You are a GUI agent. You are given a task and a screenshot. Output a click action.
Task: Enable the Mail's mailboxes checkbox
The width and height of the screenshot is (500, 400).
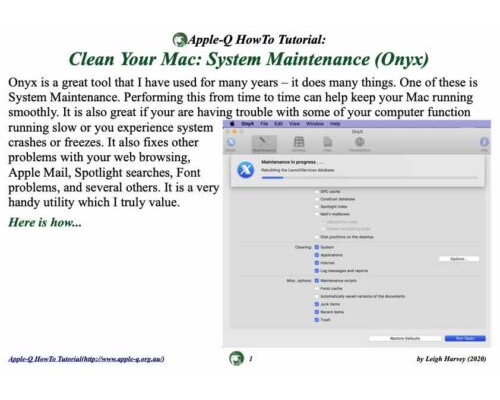click(x=317, y=214)
